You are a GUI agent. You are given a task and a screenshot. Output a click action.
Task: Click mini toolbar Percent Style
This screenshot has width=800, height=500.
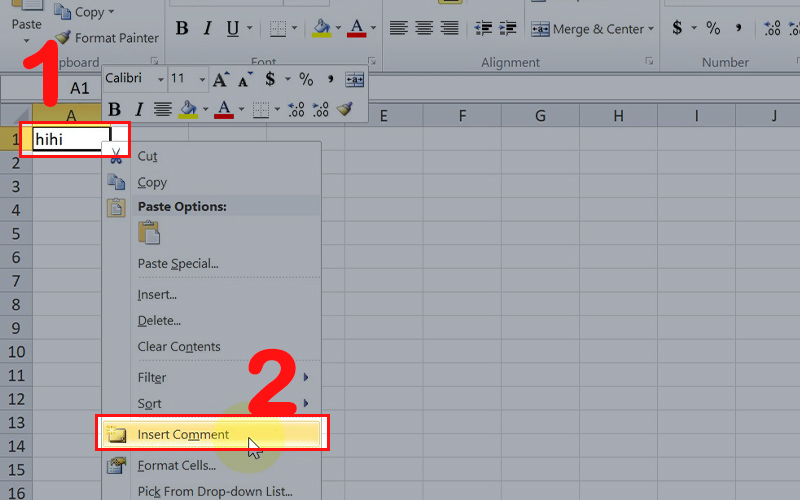pyautogui.click(x=306, y=79)
